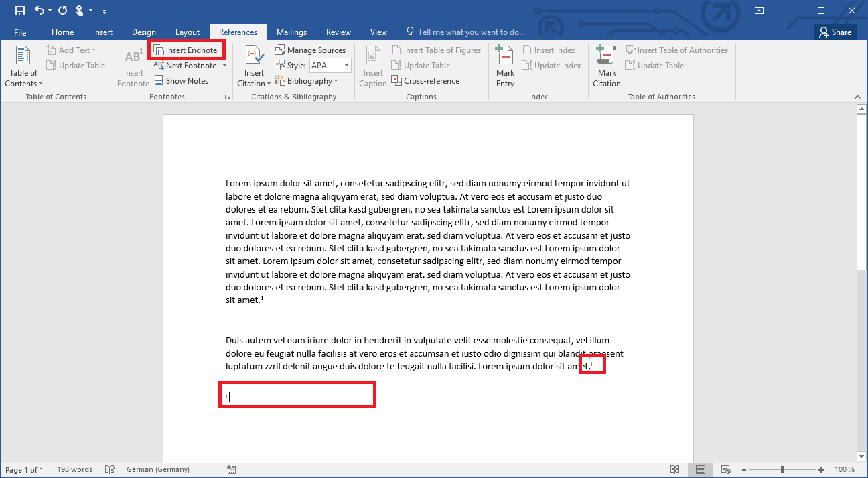Click Show Notes in Footnotes group
Image resolution: width=868 pixels, height=478 pixels.
coord(181,81)
